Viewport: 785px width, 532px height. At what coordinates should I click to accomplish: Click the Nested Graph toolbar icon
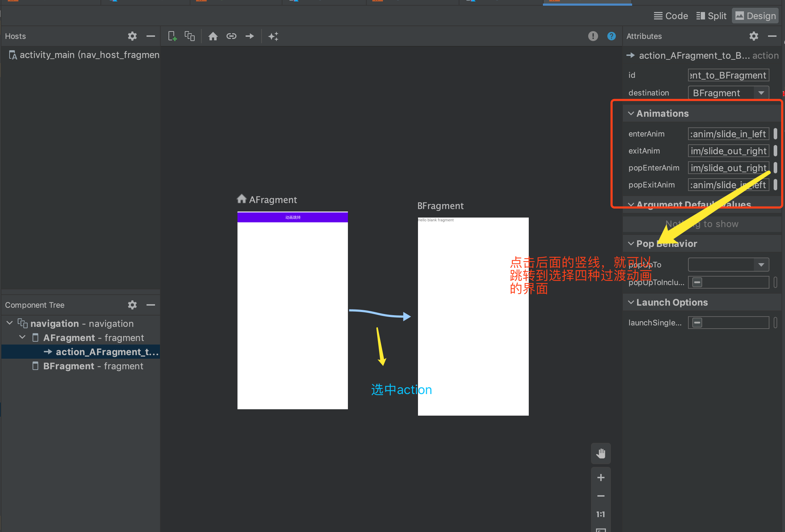click(x=190, y=36)
